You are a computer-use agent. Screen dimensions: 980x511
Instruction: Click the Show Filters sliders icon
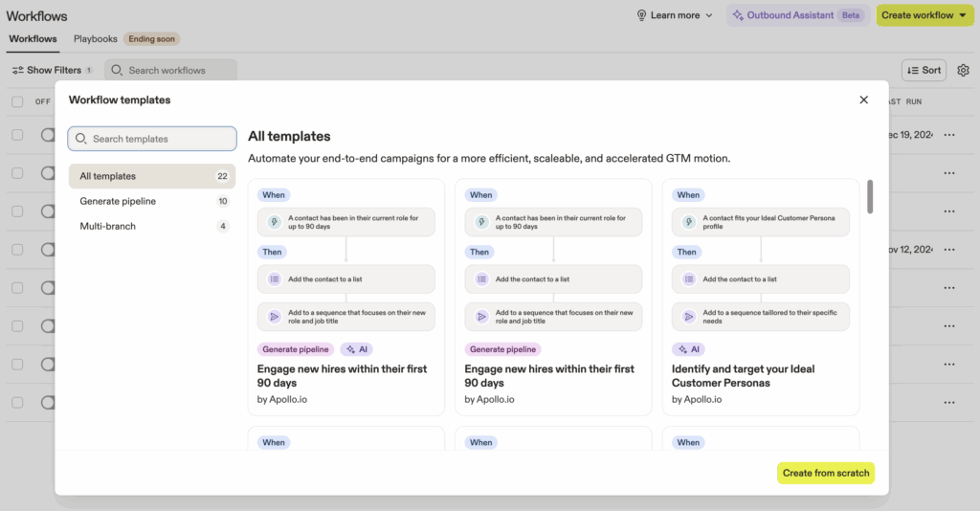[x=18, y=70]
